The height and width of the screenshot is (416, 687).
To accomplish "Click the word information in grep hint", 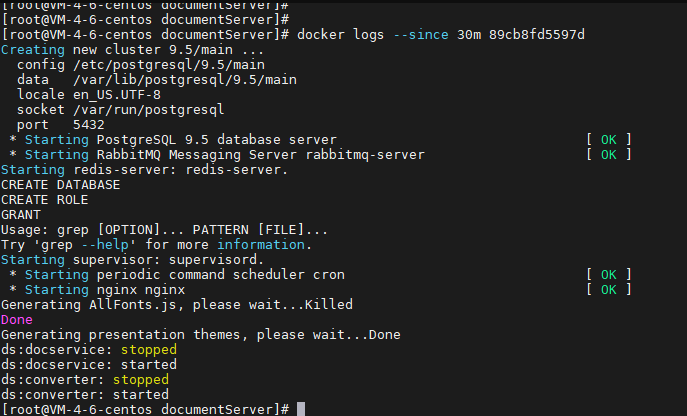I will tap(261, 245).
